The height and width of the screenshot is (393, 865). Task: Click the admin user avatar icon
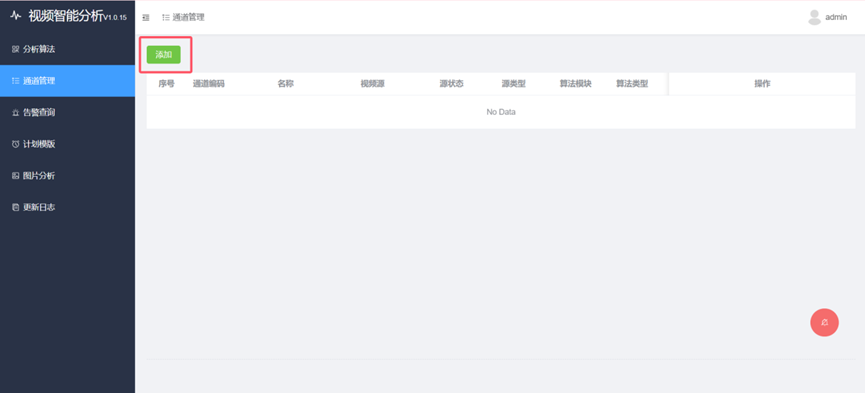pos(814,17)
